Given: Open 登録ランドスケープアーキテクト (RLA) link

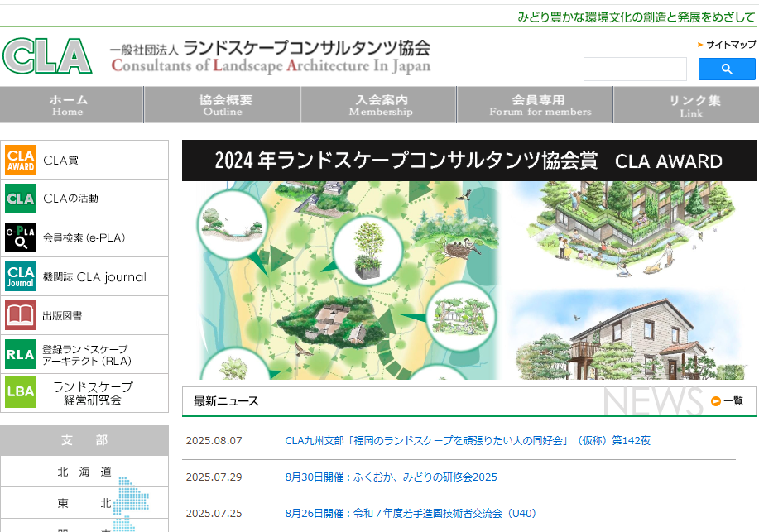Looking at the screenshot, I should coord(87,355).
